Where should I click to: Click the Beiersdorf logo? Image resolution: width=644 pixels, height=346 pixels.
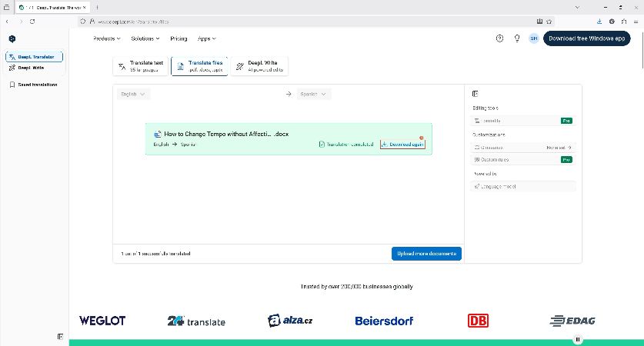384,321
